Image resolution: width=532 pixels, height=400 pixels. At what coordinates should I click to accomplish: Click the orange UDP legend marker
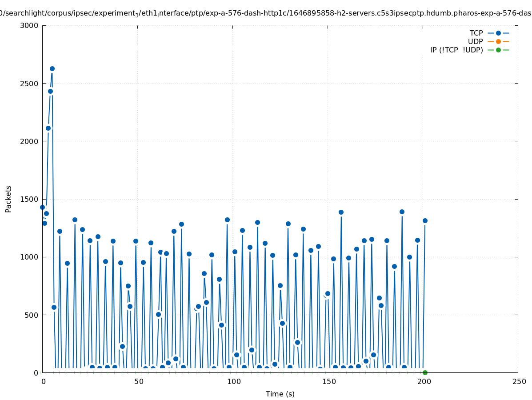coord(498,41)
